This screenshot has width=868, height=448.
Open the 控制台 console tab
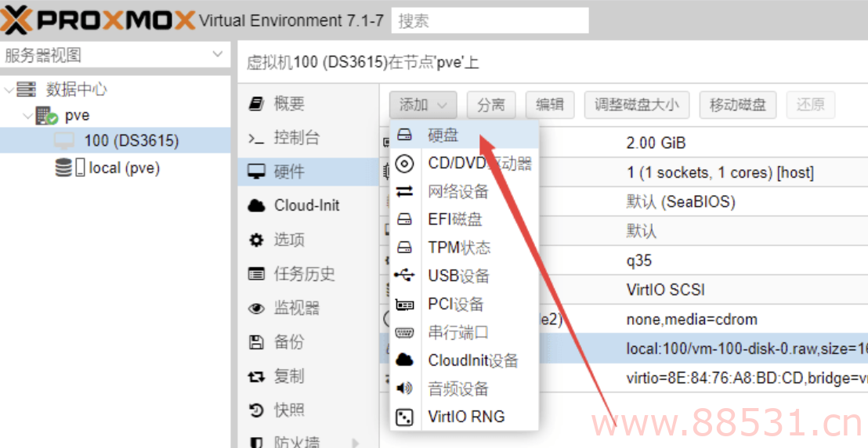(309, 138)
